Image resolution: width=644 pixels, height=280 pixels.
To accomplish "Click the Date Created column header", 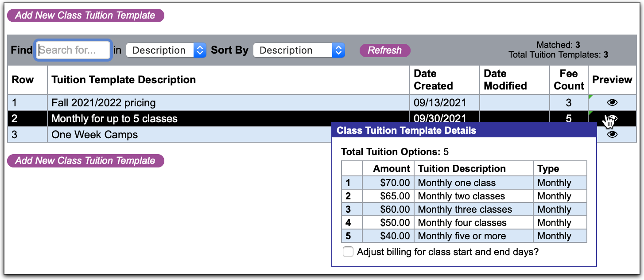I will pyautogui.click(x=433, y=80).
